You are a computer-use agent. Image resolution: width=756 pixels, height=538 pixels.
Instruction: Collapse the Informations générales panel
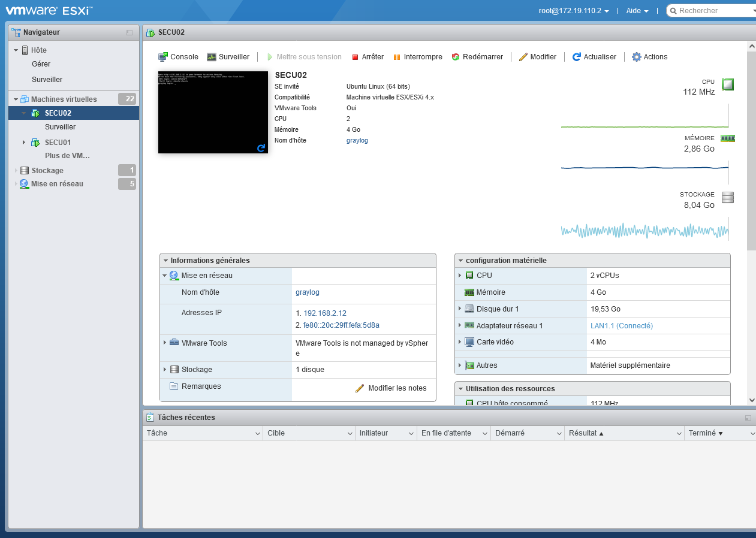pos(165,261)
